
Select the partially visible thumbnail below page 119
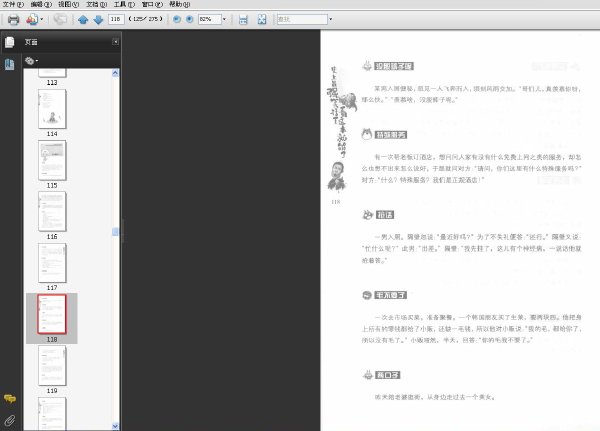52,413
